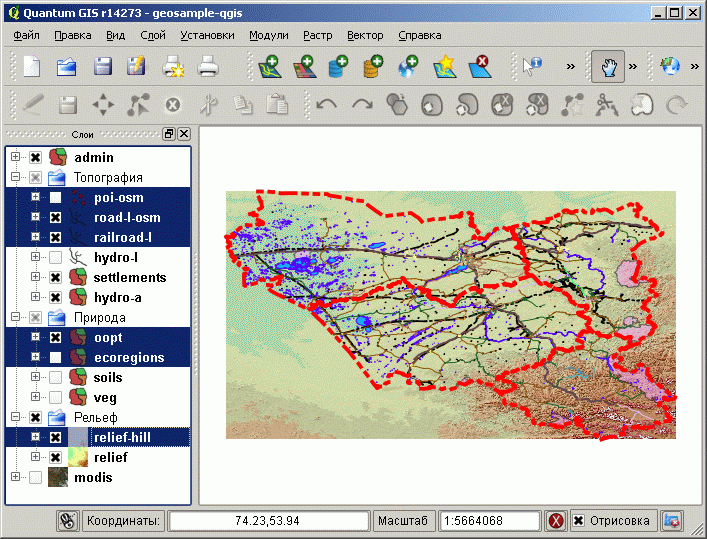Click the Identify Features tool icon
Screen dimensions: 707x539
pos(532,67)
